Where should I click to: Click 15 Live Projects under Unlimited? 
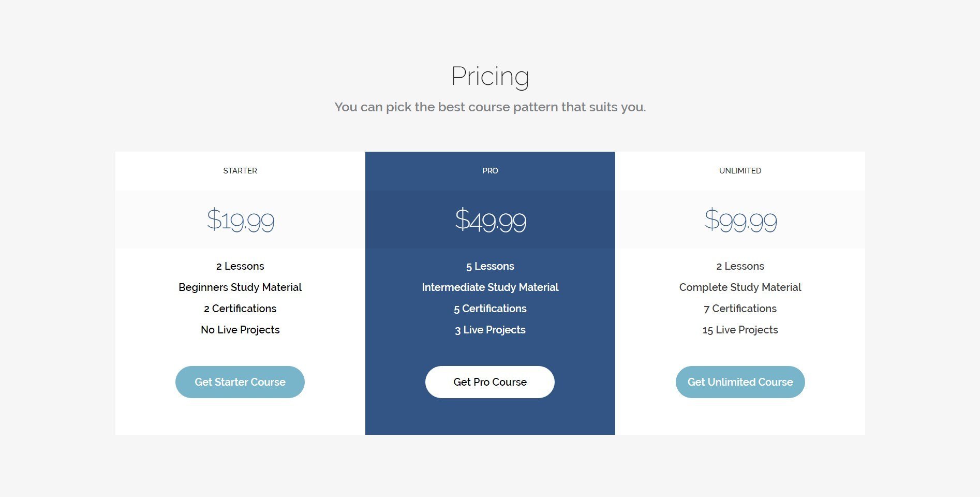coord(740,330)
